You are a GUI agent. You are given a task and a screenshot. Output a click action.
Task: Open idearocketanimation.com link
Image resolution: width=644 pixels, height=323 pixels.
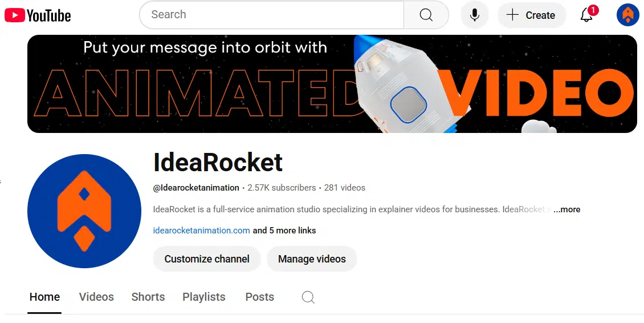click(x=201, y=231)
